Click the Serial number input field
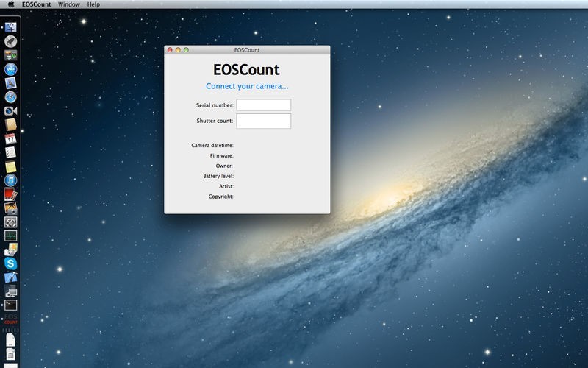 (264, 105)
